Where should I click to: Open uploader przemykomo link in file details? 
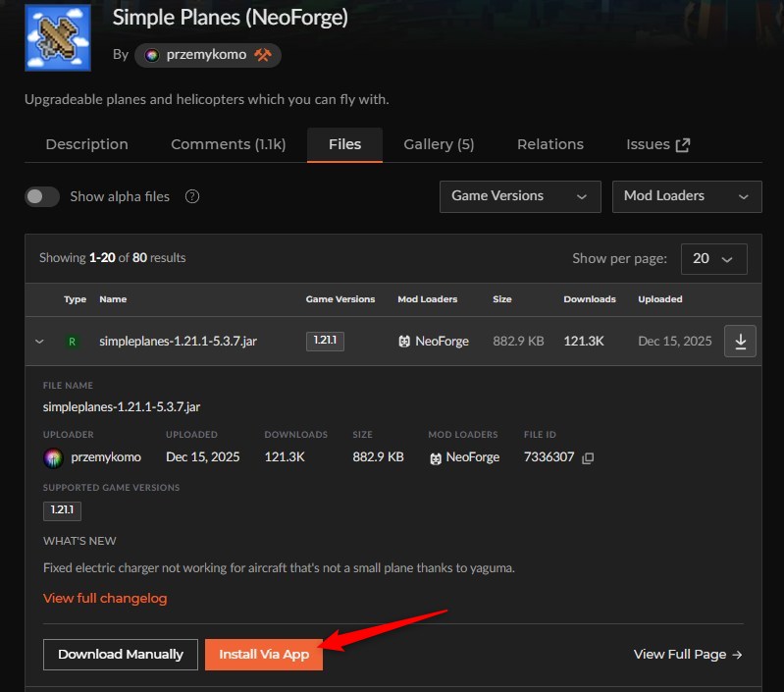[106, 457]
